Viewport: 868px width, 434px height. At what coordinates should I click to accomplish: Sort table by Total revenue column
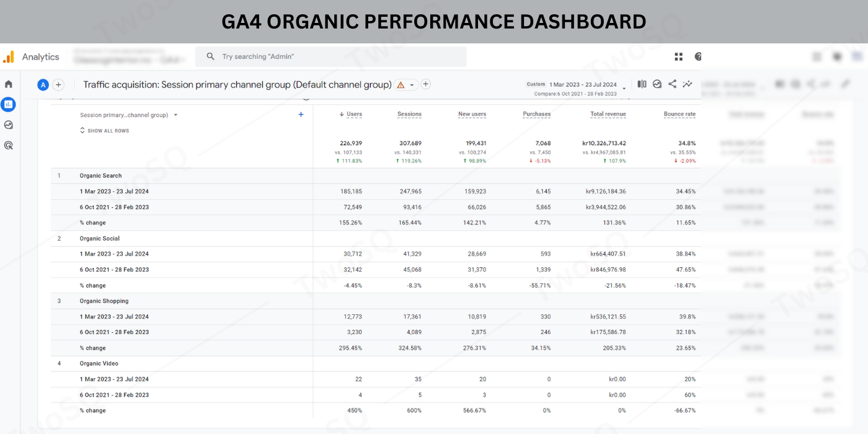click(x=608, y=114)
